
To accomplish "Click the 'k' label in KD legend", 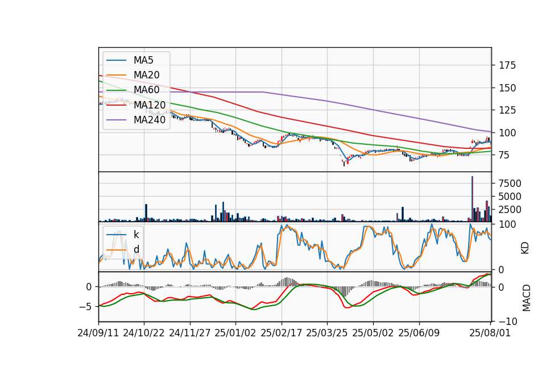I will click(x=136, y=235).
